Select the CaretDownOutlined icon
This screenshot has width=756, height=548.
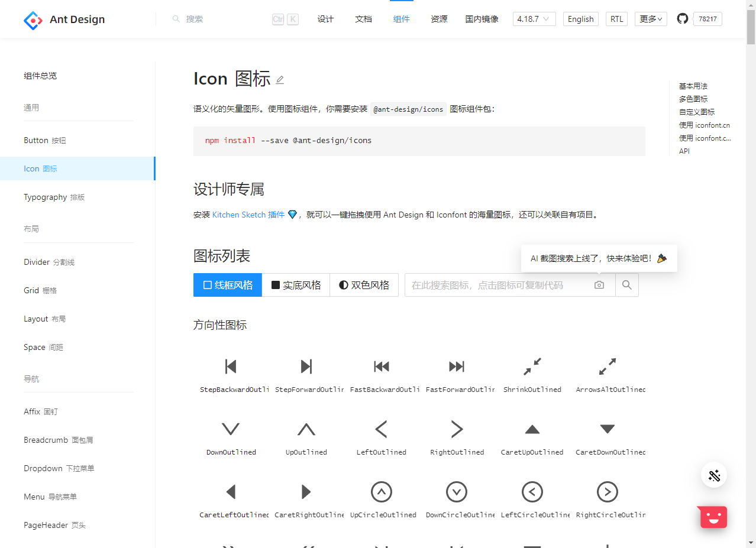click(x=607, y=429)
